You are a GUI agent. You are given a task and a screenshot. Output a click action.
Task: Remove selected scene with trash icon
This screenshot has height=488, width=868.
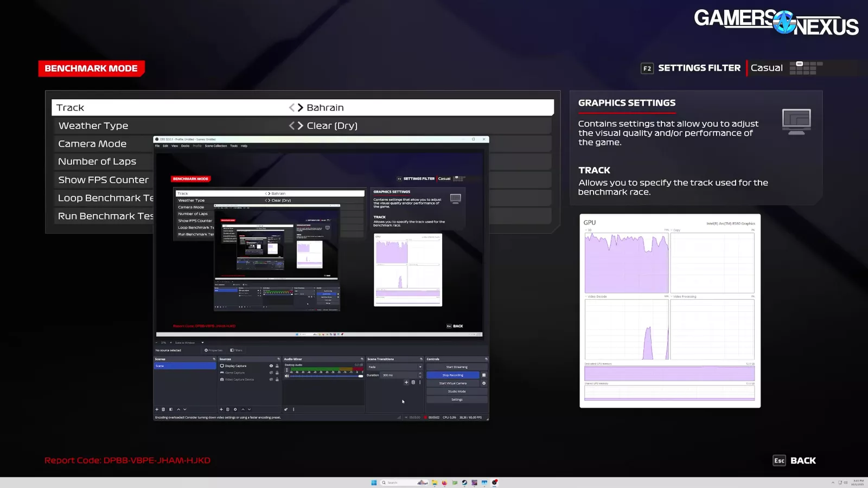click(x=163, y=409)
